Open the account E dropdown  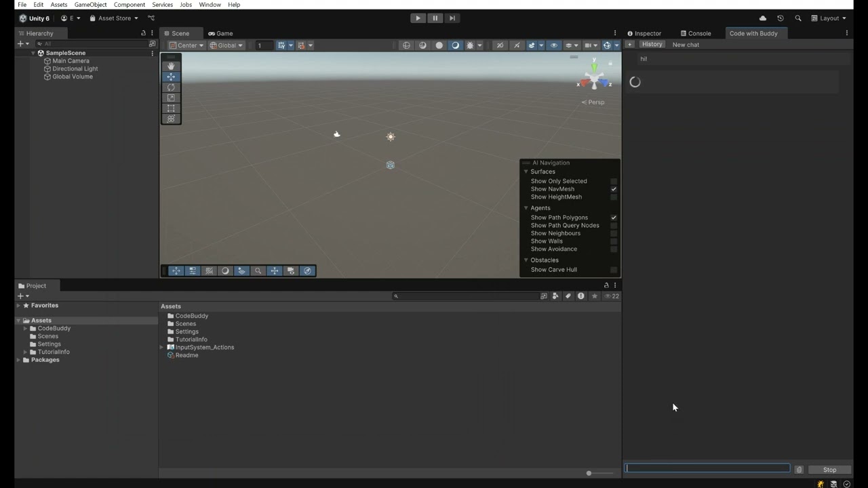70,18
